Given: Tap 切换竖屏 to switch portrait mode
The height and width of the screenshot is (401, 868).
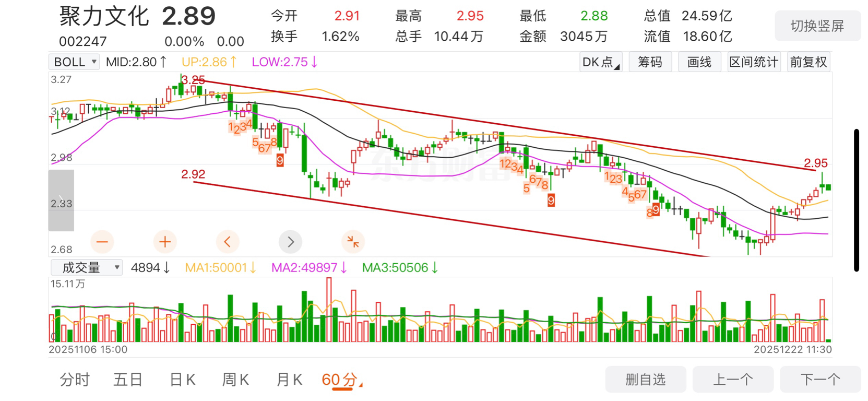Looking at the screenshot, I should [x=817, y=26].
